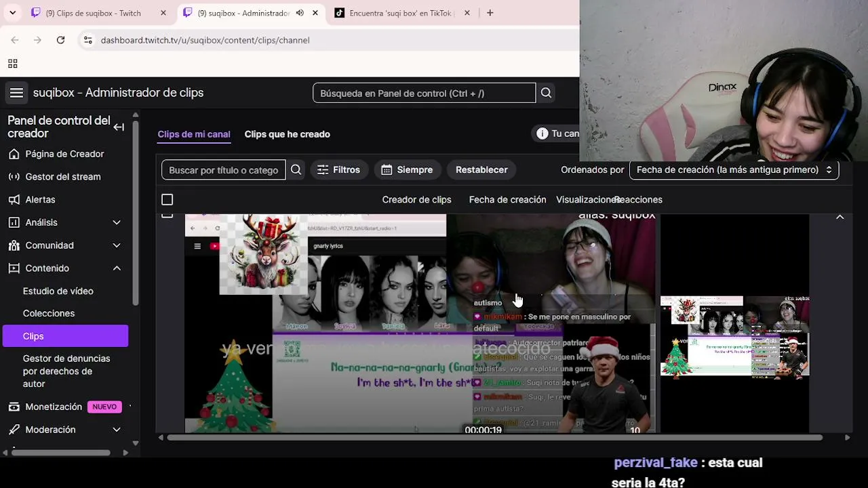Open Gestor de denuncias por derechos de autor
Screen dimensions: 868x488
pyautogui.click(x=66, y=371)
